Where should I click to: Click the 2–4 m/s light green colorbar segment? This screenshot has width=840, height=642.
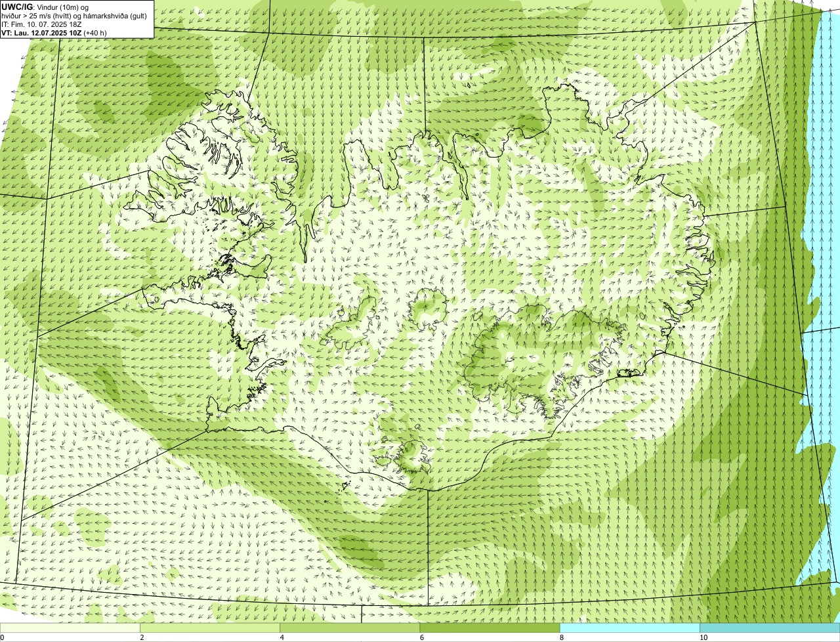coord(210,628)
